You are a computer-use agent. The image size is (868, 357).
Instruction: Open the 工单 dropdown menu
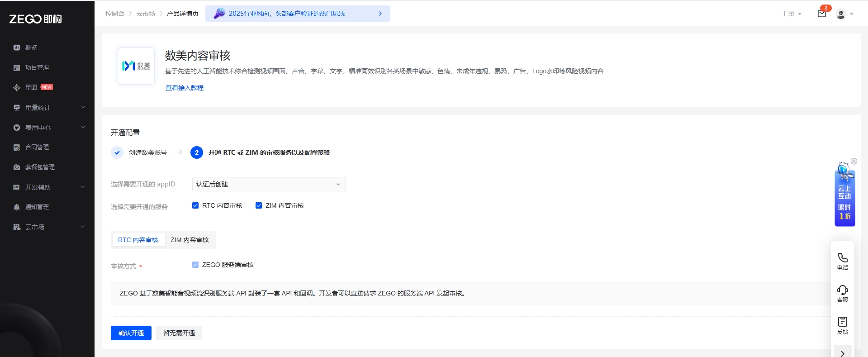tap(791, 14)
